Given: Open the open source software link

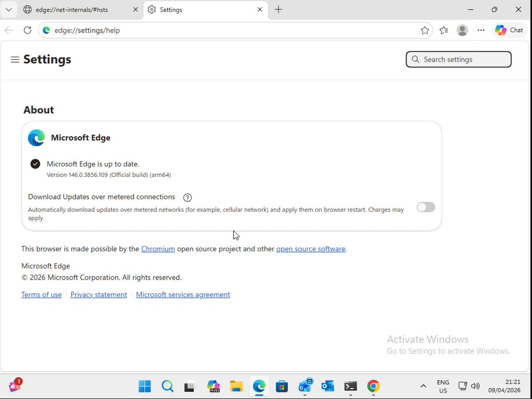Looking at the screenshot, I should pos(311,249).
